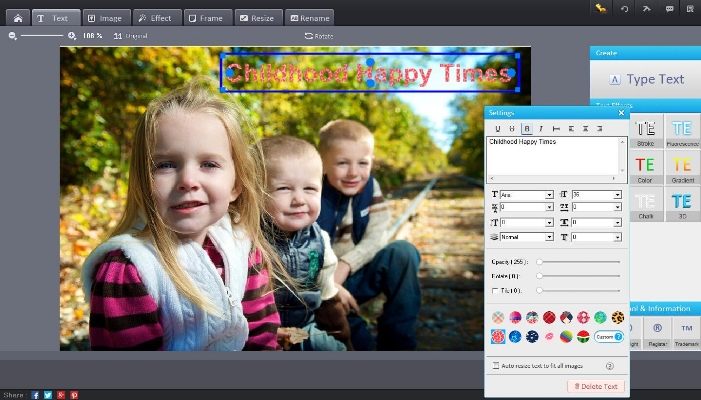Select the leopard print texture swatch
The height and width of the screenshot is (400, 701).
click(617, 317)
